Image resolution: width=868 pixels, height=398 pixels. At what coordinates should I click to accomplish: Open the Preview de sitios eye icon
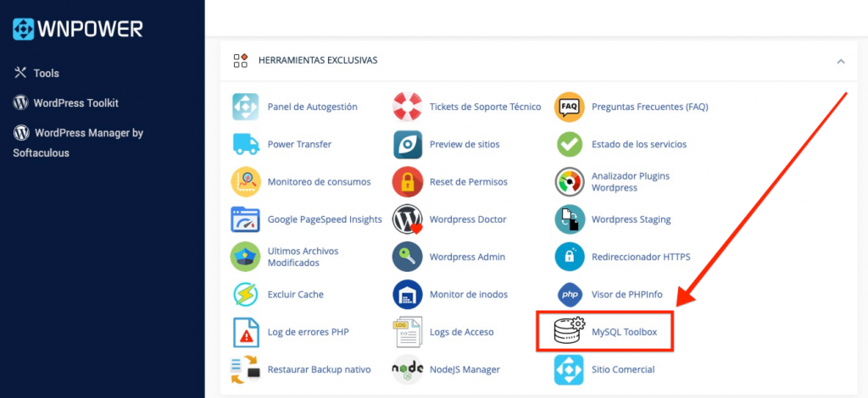click(408, 144)
